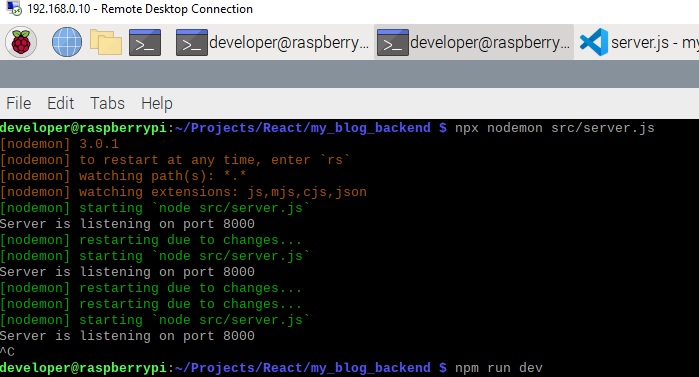This screenshot has width=699, height=377.
Task: Open the File Manager folder icon
Action: [106, 42]
